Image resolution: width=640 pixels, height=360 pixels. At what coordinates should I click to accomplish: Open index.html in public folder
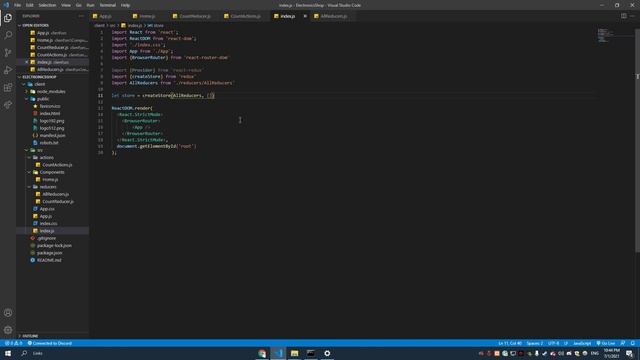click(50, 113)
